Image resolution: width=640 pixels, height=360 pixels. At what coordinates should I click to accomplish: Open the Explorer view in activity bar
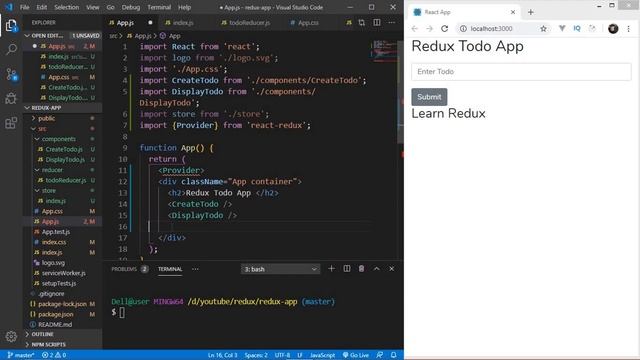[11, 25]
